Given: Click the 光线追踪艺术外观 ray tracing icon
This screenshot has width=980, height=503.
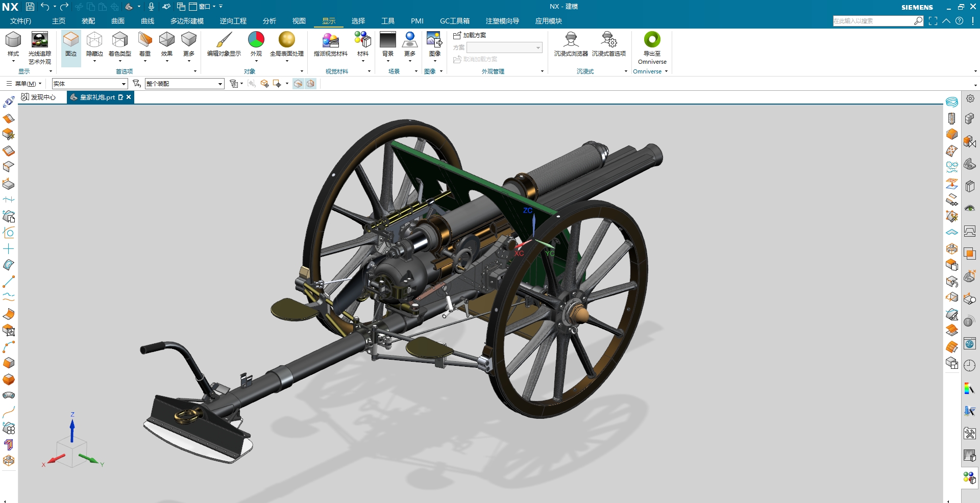Looking at the screenshot, I should [40, 40].
